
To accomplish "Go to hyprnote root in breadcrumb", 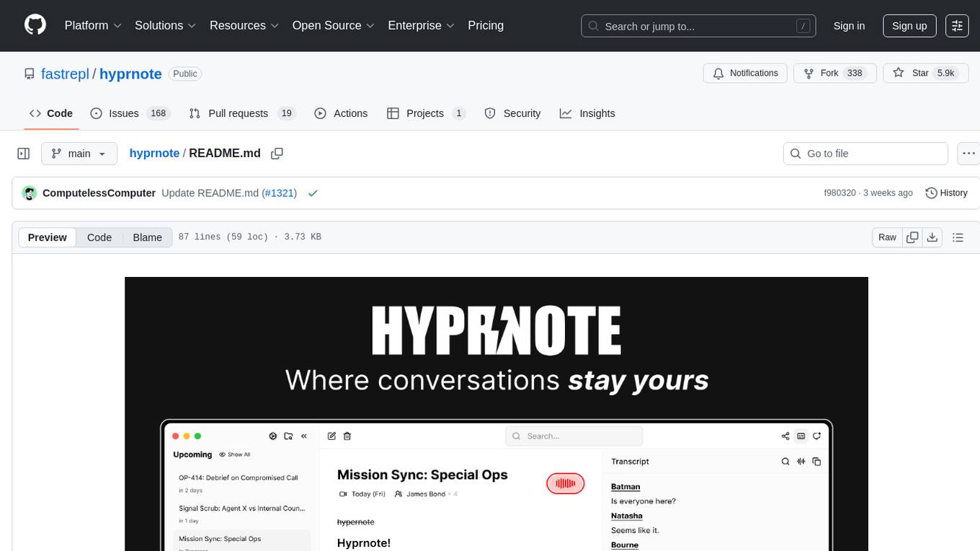I will [154, 154].
